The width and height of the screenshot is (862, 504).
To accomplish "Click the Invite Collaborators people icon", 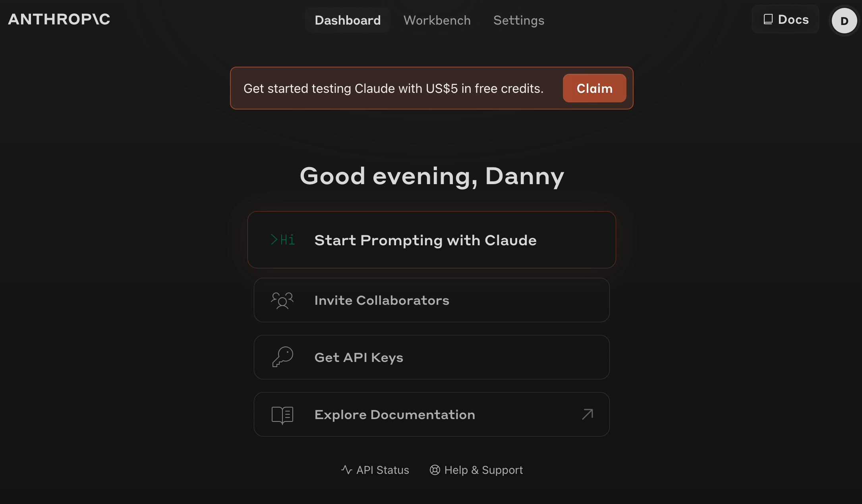I will point(282,299).
